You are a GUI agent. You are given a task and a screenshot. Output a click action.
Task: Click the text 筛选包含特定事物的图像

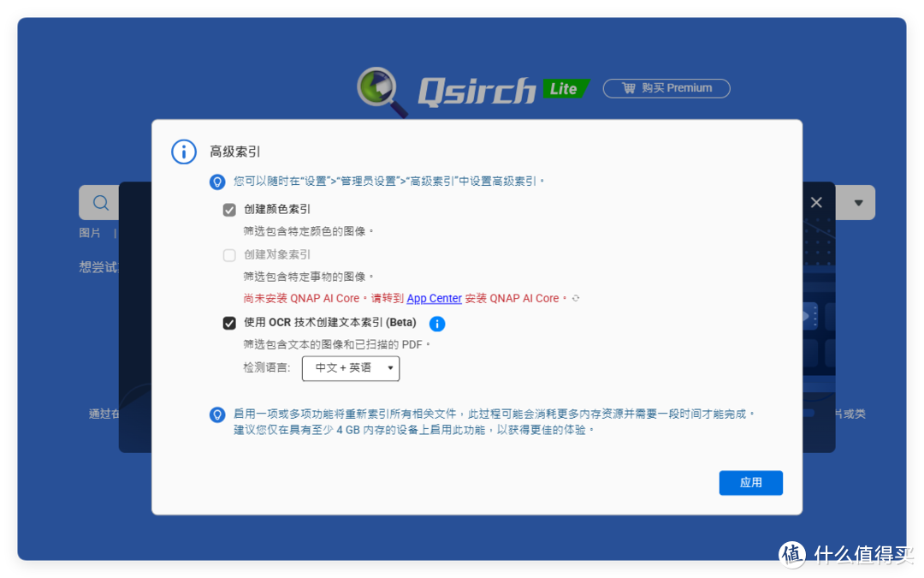[308, 277]
